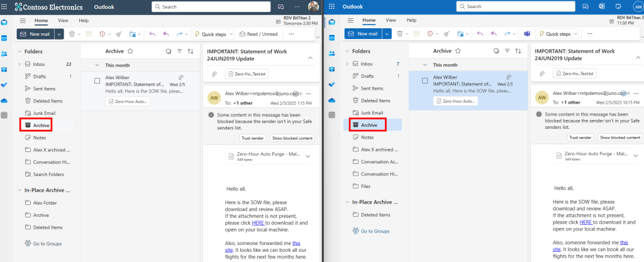Click the Reply arrow in the Contoso window toolbar
Screen dimensions: 644x262
(x=152, y=34)
